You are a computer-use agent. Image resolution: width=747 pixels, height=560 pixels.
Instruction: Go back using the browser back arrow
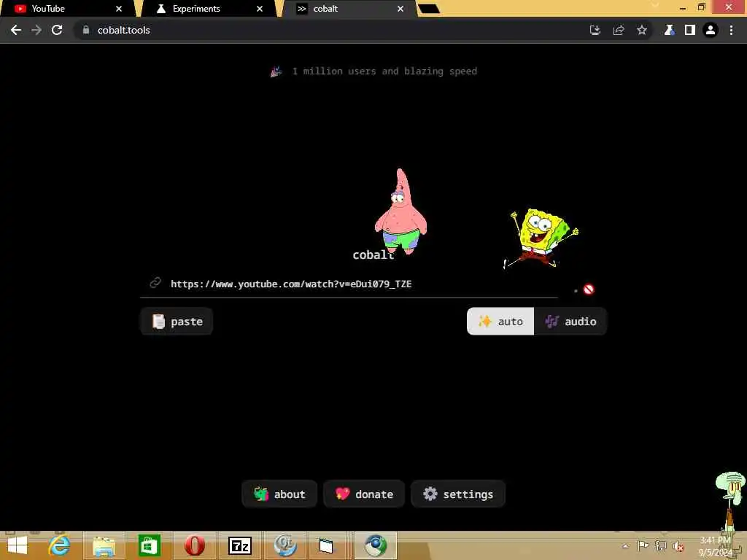[16, 30]
